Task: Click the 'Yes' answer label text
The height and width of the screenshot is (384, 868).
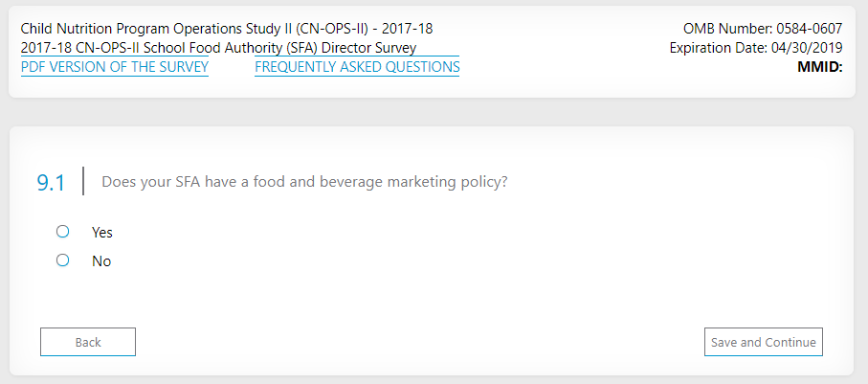Action: 102,233
